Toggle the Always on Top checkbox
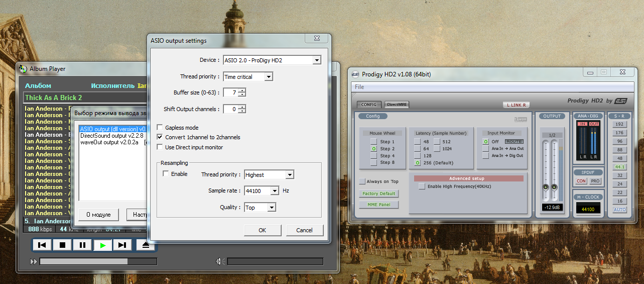Screen dimensions: 644x284 pyautogui.click(x=362, y=181)
